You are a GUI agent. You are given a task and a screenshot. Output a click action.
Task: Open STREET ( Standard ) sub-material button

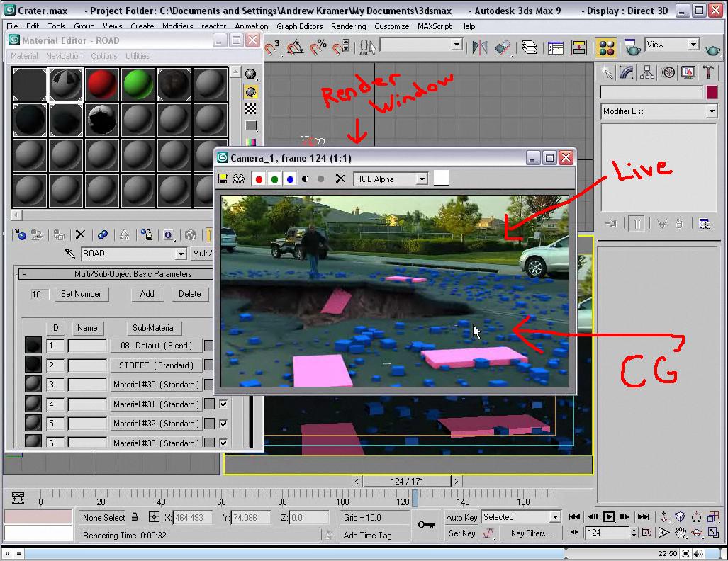click(x=157, y=365)
